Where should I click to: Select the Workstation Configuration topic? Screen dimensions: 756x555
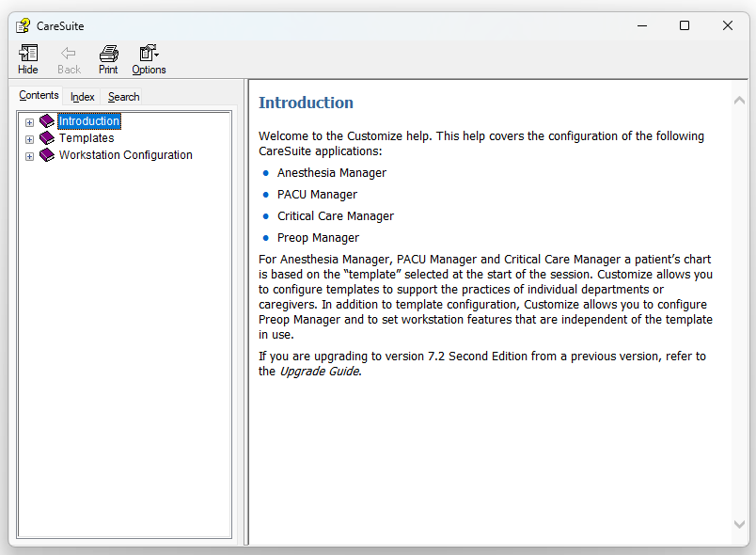pos(126,155)
